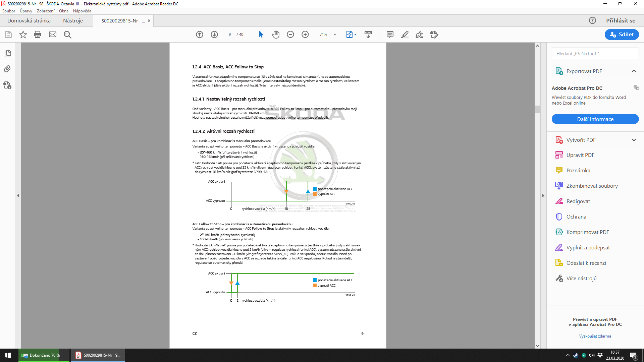The image size is (644, 362).
Task: Expand the Vytvořit PDF section
Action: point(634,140)
